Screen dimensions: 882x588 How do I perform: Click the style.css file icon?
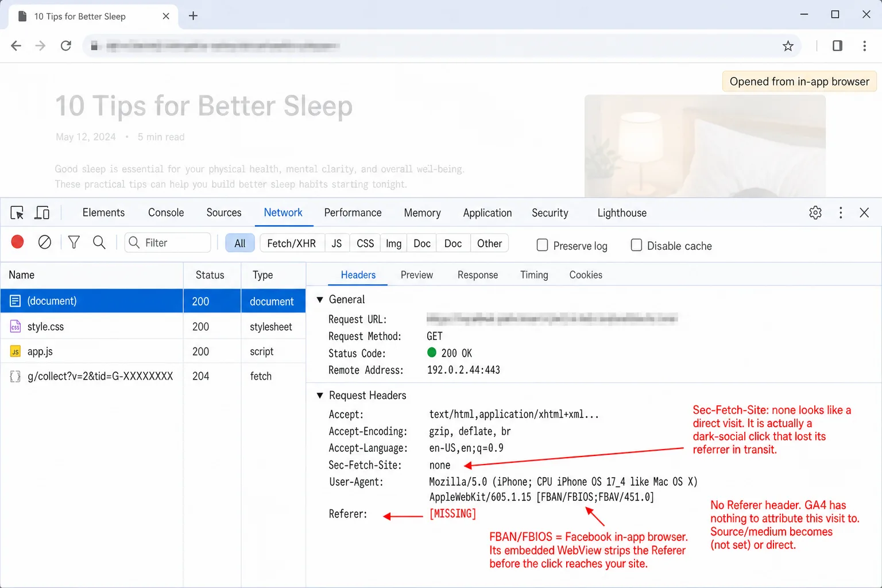point(16,327)
